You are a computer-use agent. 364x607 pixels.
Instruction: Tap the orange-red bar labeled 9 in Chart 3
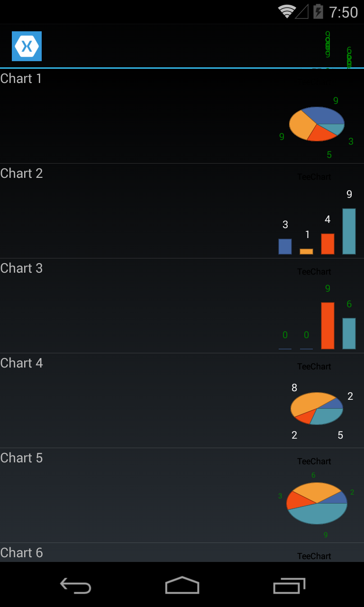point(328,326)
